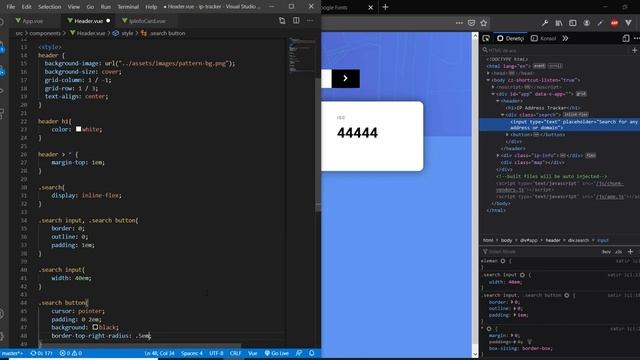The width and height of the screenshot is (640, 360).
Task: Collapse the header node in HTML tree
Action: tap(498, 101)
